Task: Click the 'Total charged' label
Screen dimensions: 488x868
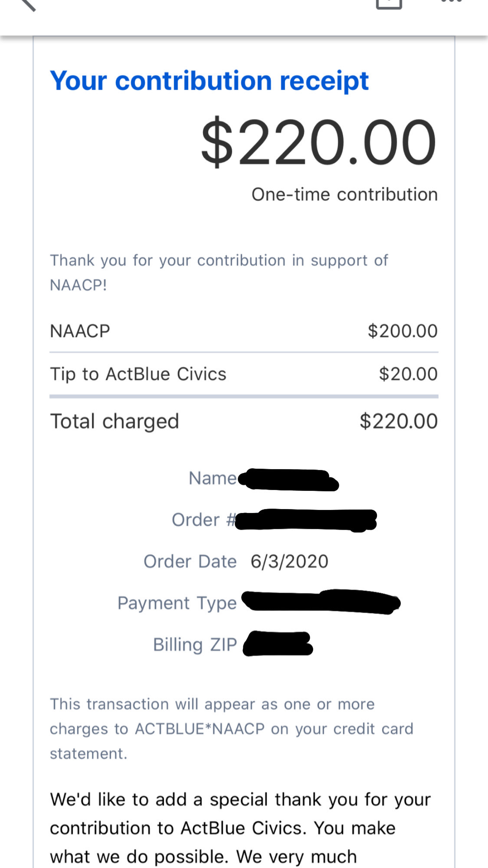Action: [115, 421]
